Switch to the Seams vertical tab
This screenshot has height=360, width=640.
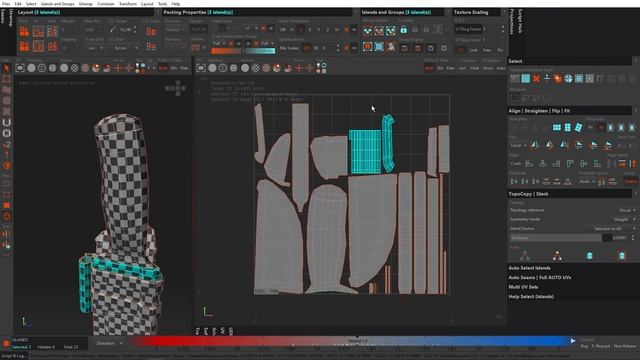[x=3, y=16]
